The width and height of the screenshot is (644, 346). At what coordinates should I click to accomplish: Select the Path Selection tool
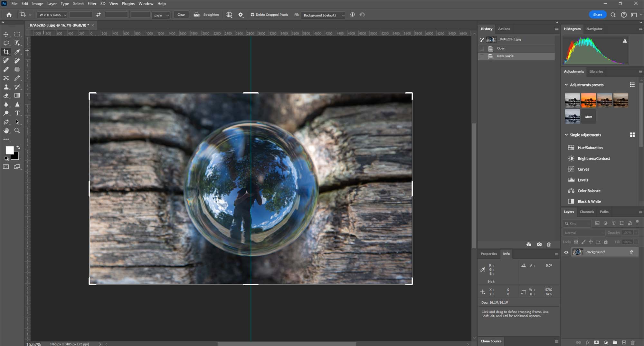click(x=17, y=122)
